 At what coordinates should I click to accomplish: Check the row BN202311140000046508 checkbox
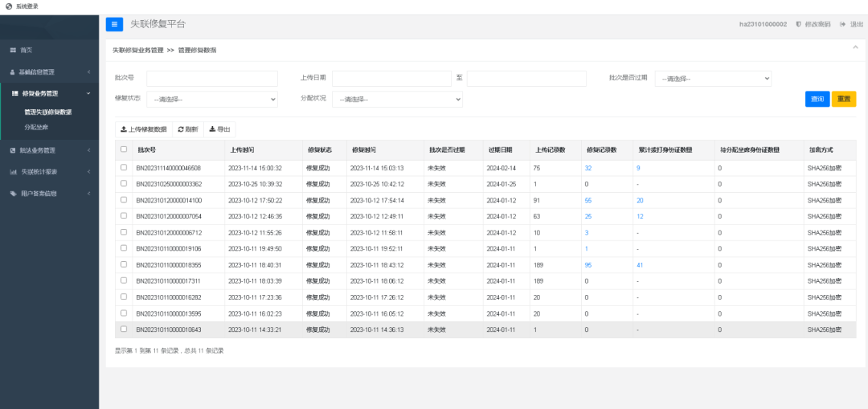(124, 167)
